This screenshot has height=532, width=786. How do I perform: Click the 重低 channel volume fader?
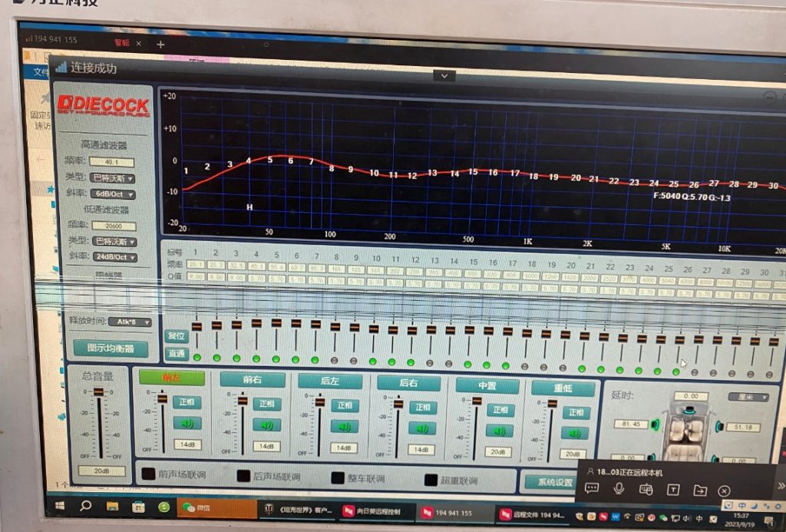pos(552,404)
